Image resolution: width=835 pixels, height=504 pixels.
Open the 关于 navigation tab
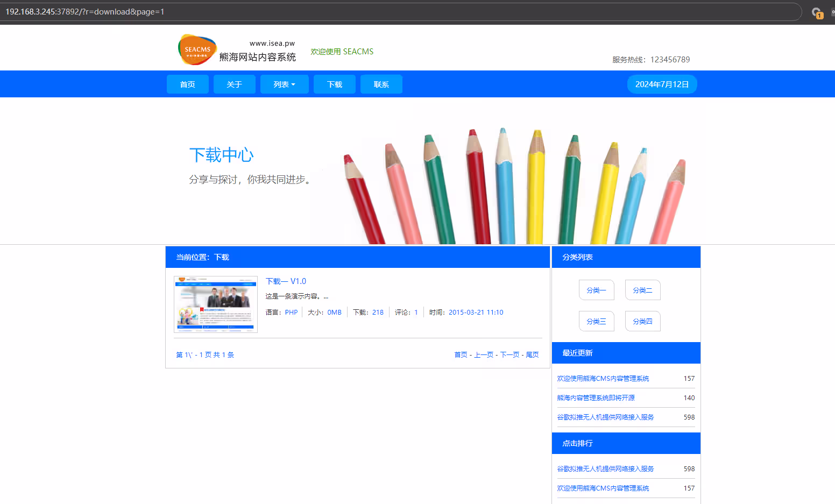(x=234, y=84)
